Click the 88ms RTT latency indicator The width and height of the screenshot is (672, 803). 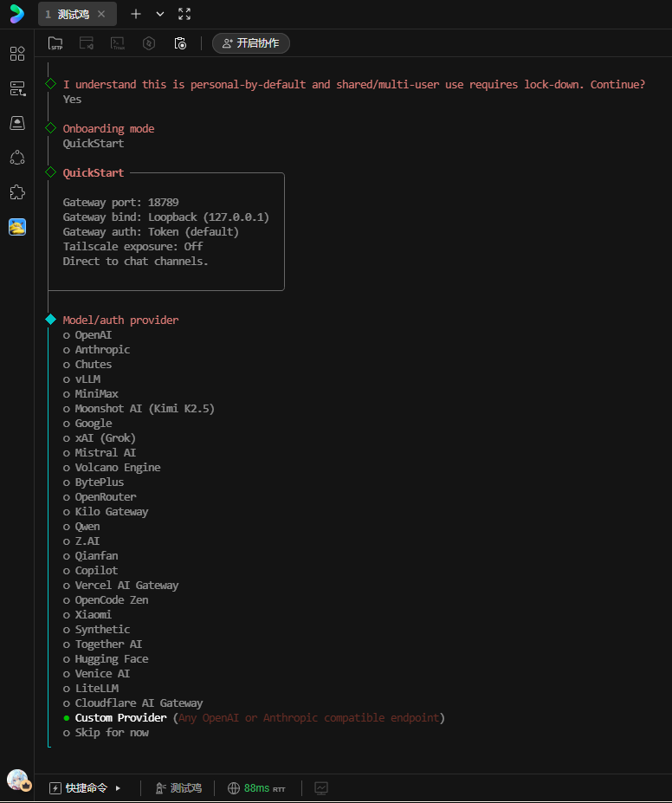(256, 788)
